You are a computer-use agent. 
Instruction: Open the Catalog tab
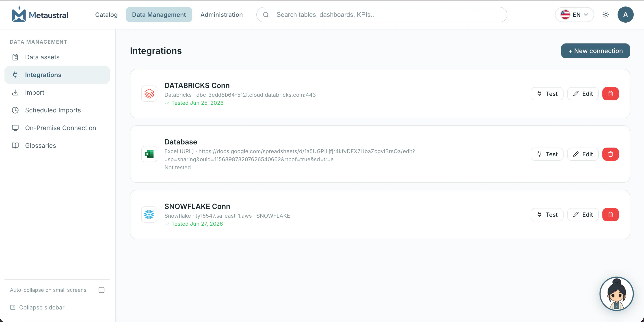pyautogui.click(x=106, y=15)
